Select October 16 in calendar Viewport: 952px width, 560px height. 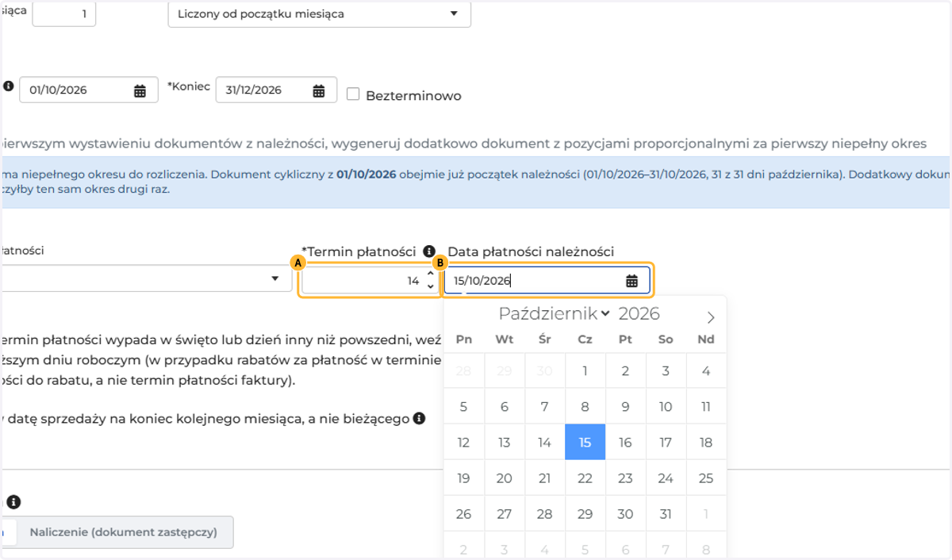[x=625, y=442]
